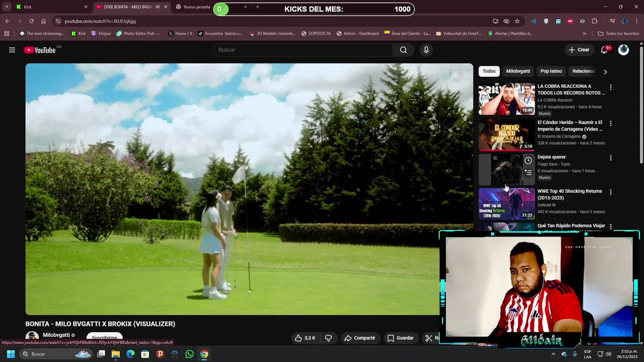Open tab search dropdown arrow
This screenshot has height=362, width=644.
pyautogui.click(x=7, y=7)
